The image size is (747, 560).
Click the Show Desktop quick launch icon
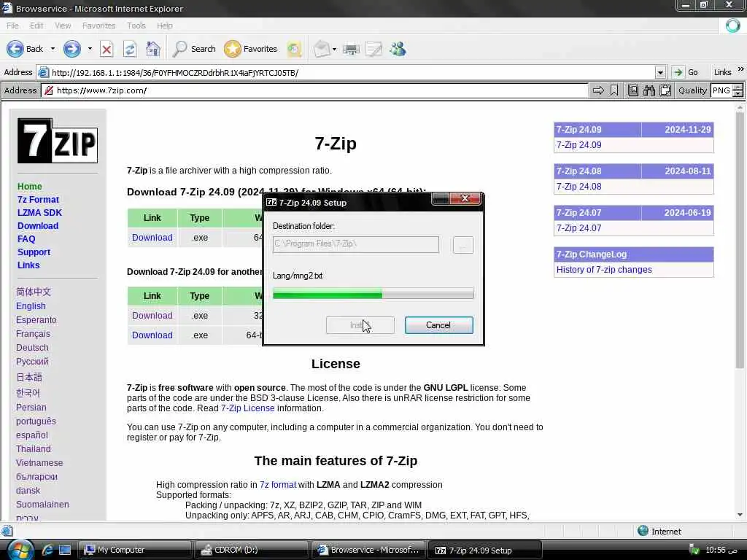(x=65, y=550)
